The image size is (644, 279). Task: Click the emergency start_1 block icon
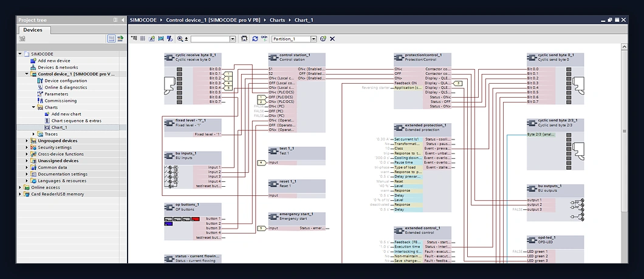coord(273,217)
